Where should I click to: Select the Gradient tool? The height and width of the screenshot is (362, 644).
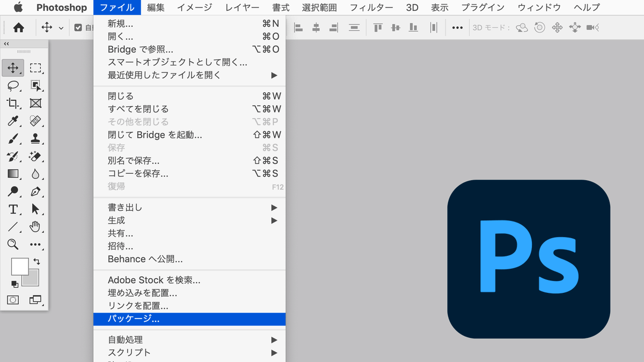[13, 174]
